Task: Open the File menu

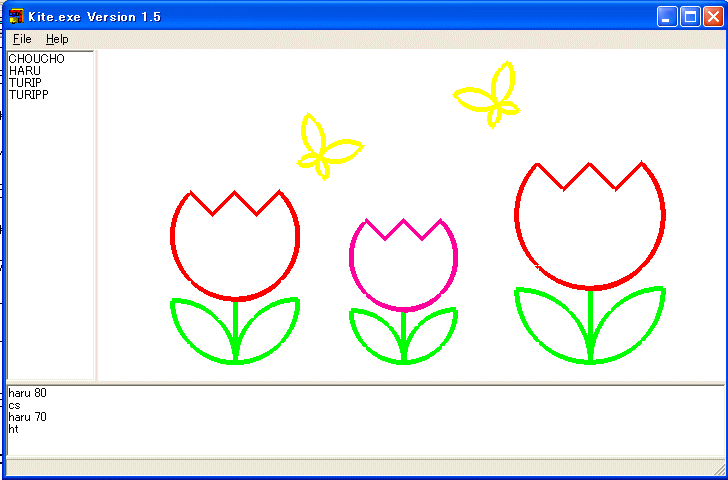Action: click(x=22, y=39)
